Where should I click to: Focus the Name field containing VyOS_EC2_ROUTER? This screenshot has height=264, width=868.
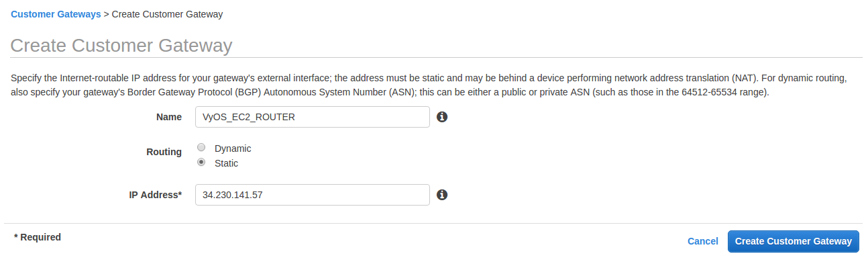click(313, 117)
